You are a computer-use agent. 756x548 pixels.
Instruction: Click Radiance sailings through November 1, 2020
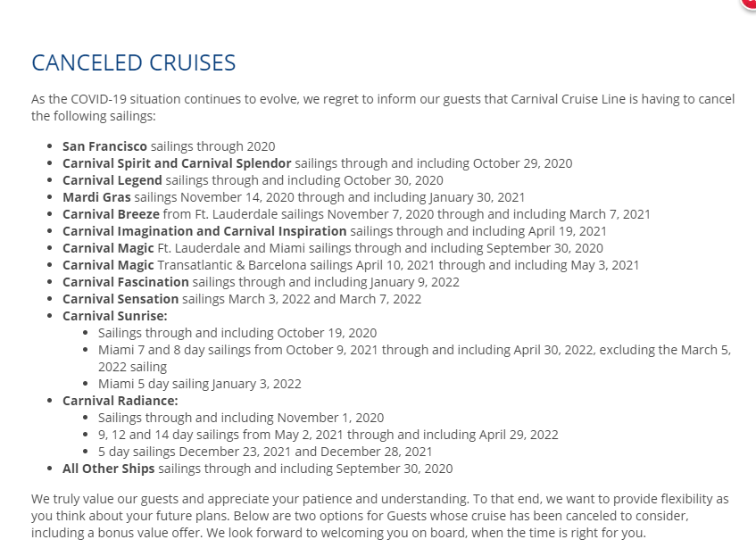coord(241,418)
